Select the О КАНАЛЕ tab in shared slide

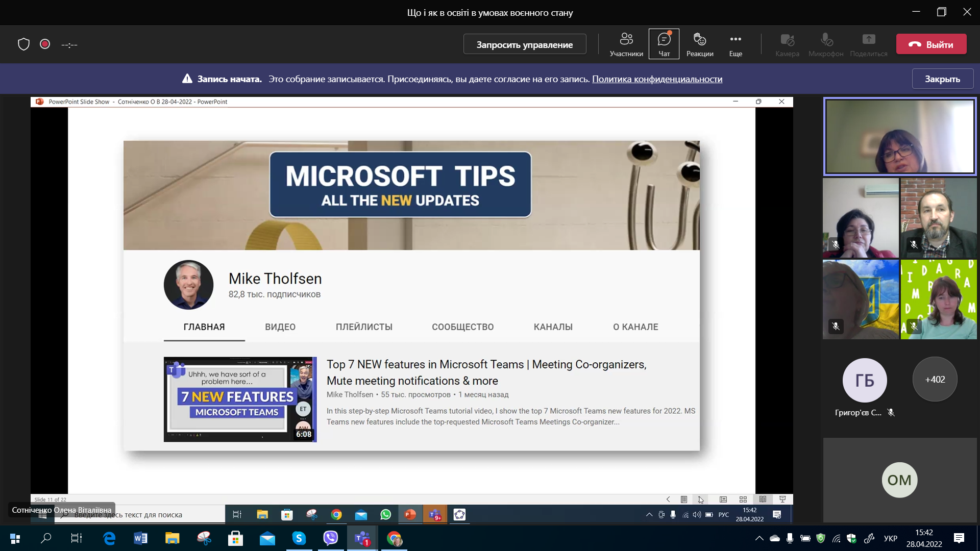(635, 327)
